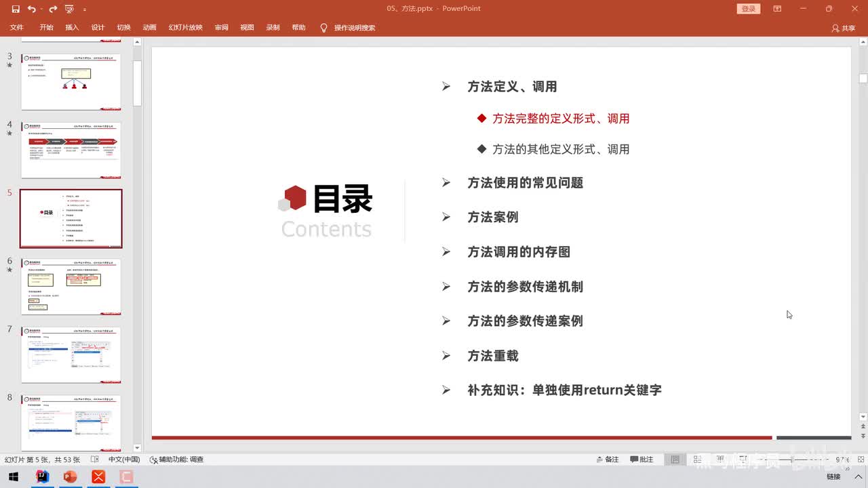
Task: Click the 方法使用的常见问题 bullet
Action: (525, 183)
